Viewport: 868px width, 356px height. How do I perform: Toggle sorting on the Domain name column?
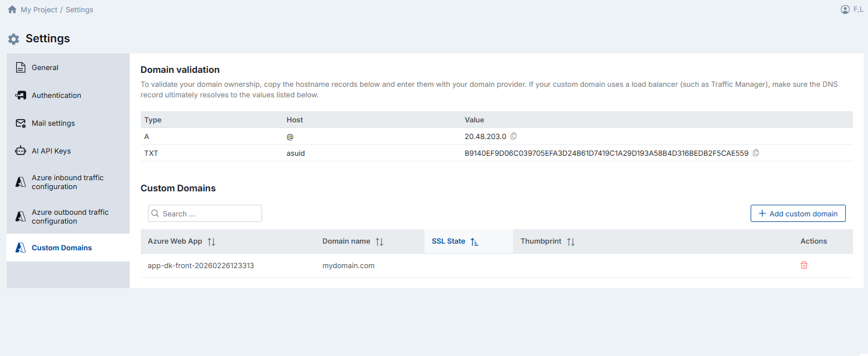(x=380, y=241)
